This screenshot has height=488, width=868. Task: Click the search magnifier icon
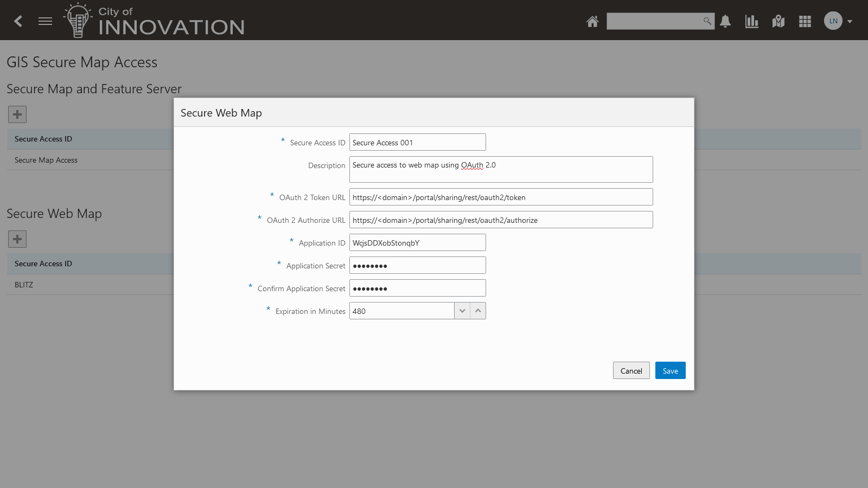707,21
